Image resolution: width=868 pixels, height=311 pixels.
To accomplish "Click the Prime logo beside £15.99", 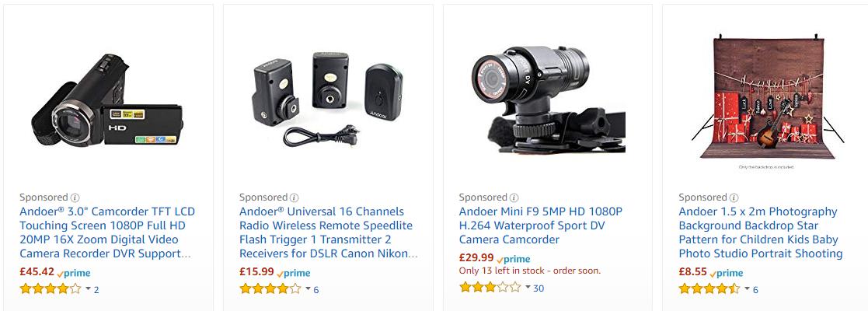I will click(x=294, y=273).
